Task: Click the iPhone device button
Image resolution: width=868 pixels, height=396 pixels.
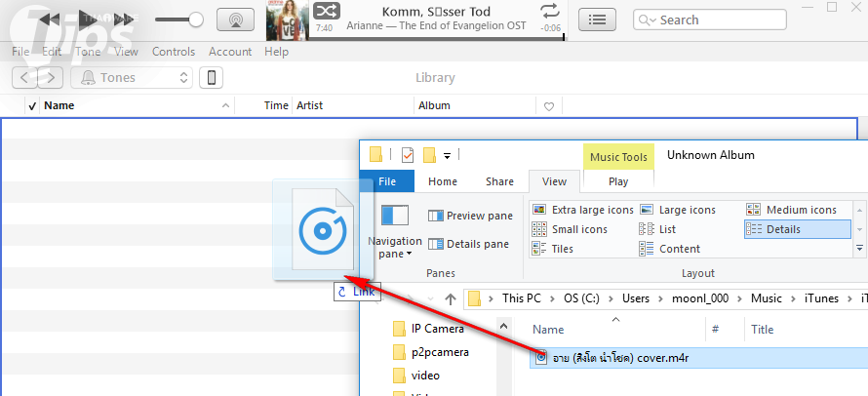Action: pyautogui.click(x=211, y=77)
